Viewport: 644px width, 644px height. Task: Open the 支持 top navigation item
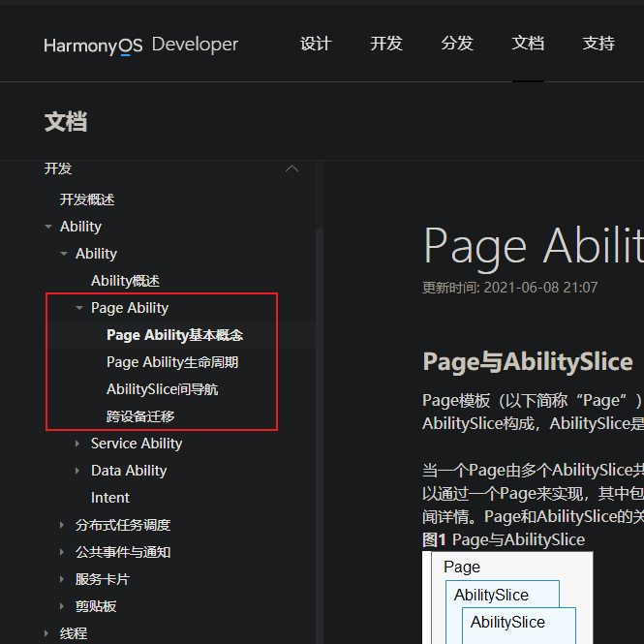[598, 44]
